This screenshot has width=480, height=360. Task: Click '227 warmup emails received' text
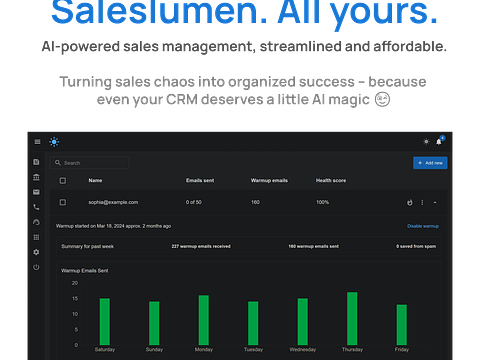click(x=201, y=246)
